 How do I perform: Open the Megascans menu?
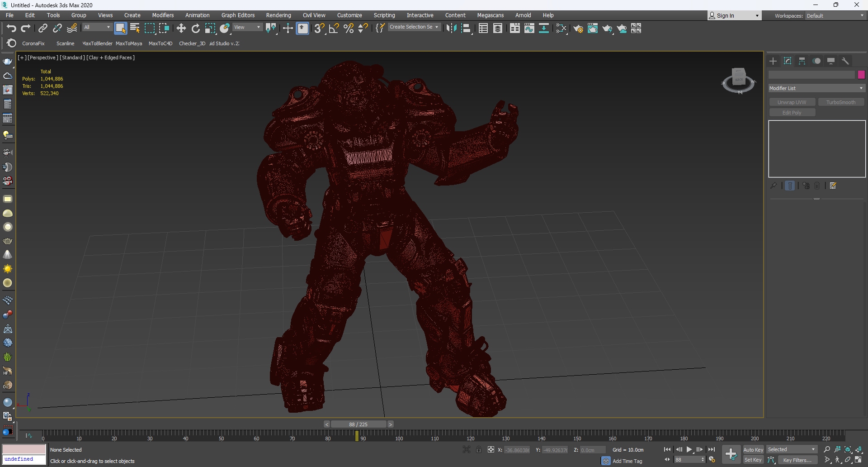(491, 15)
